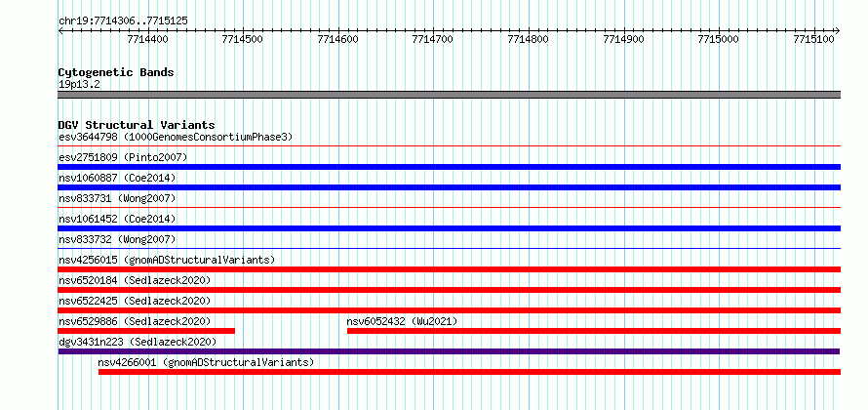The width and height of the screenshot is (868, 410).
Task: Open variant nsv4256015 (gnomADStructuralVariants) label
Action: (x=167, y=260)
